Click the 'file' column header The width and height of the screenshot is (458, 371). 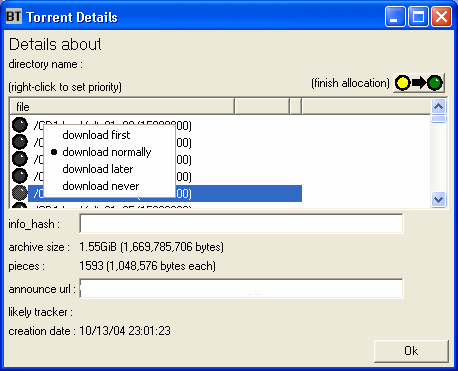point(122,107)
